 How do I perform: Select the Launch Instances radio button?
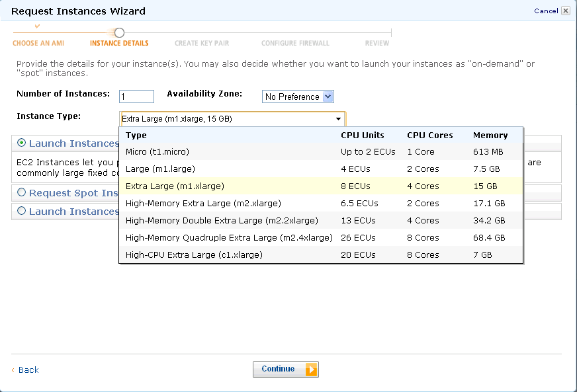click(22, 143)
